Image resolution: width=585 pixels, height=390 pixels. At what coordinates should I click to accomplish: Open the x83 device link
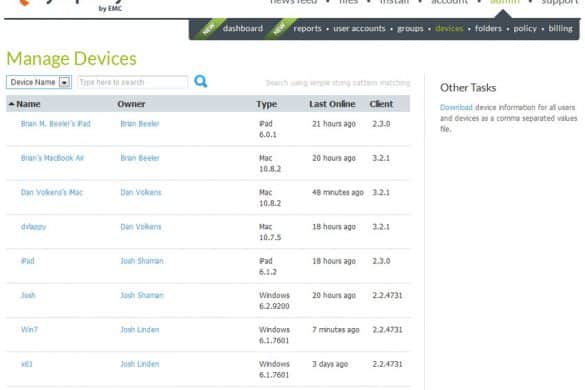pos(26,364)
